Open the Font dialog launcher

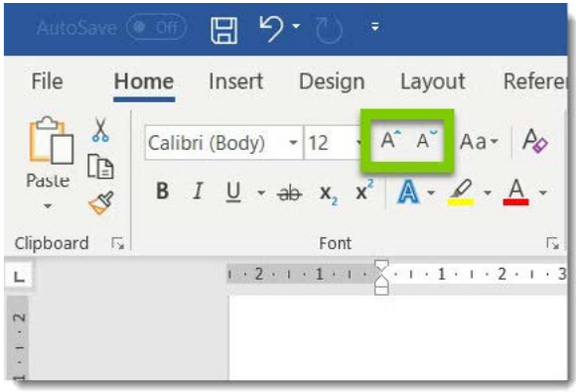coord(552,243)
